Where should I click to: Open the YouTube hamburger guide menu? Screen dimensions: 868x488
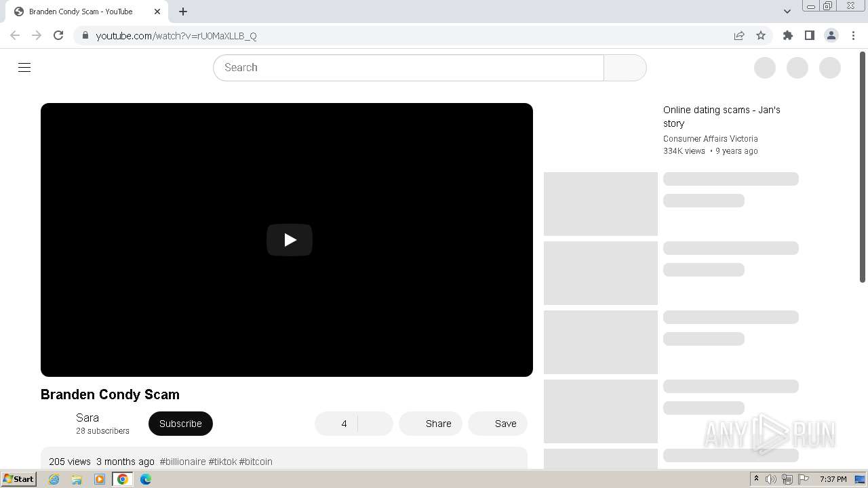[24, 68]
